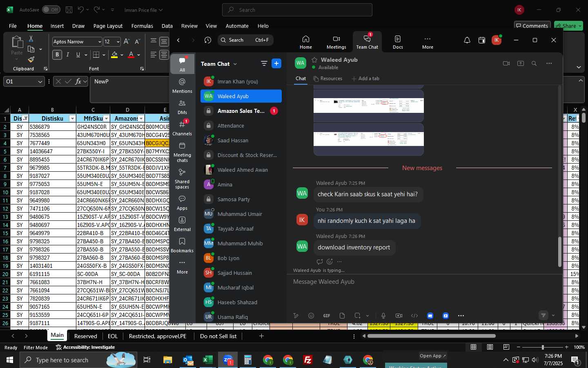This screenshot has width=588, height=368.
Task: Create new chat with blue plus button
Action: click(x=276, y=63)
